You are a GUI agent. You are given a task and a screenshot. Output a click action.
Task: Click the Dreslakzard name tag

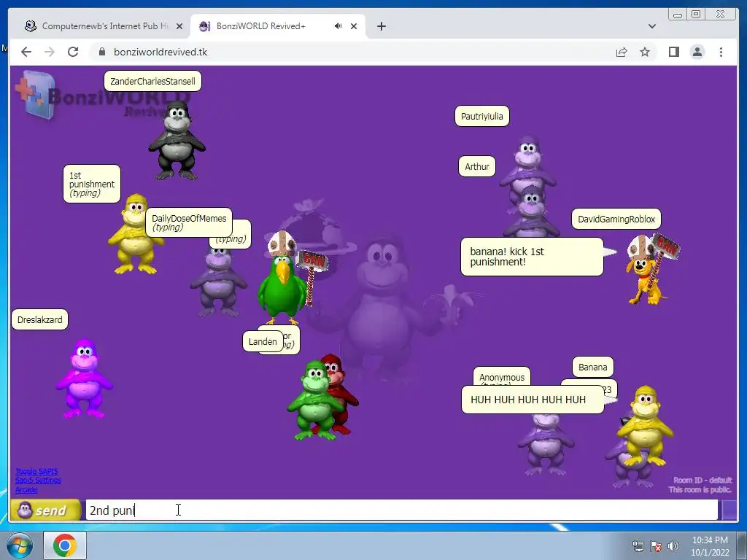[x=39, y=319]
